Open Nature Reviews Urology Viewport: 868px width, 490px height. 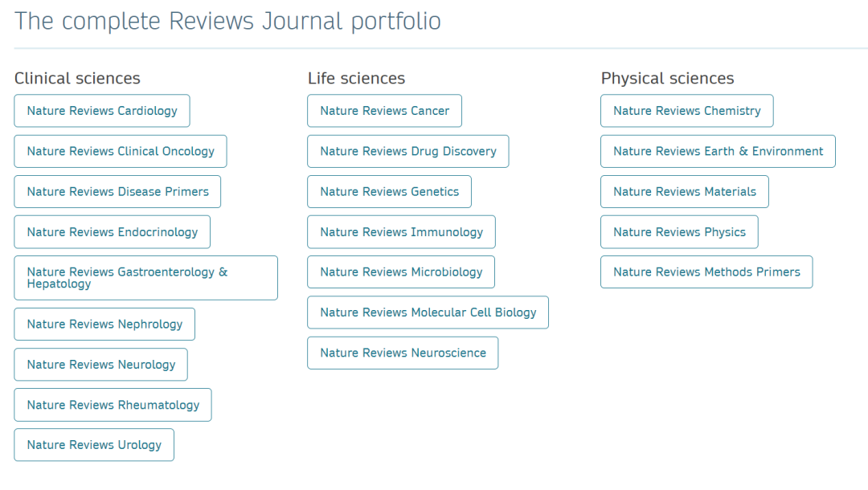(x=94, y=445)
